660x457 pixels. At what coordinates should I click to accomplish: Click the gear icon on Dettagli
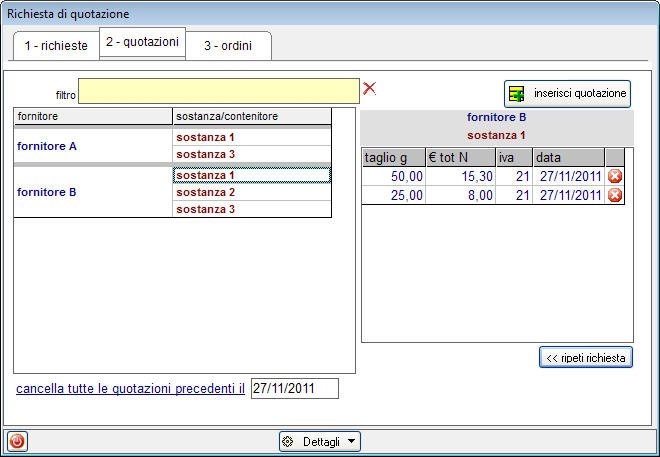(x=288, y=441)
